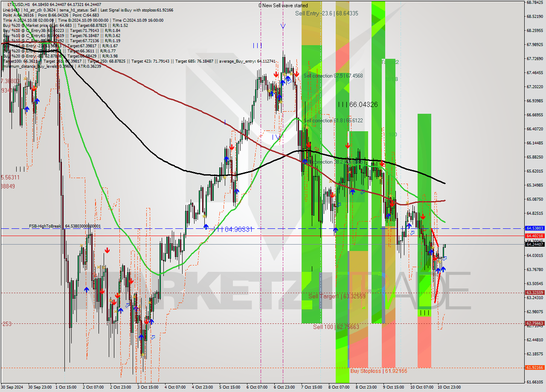Click the '7 Oct 15:00' time label

coord(312,387)
